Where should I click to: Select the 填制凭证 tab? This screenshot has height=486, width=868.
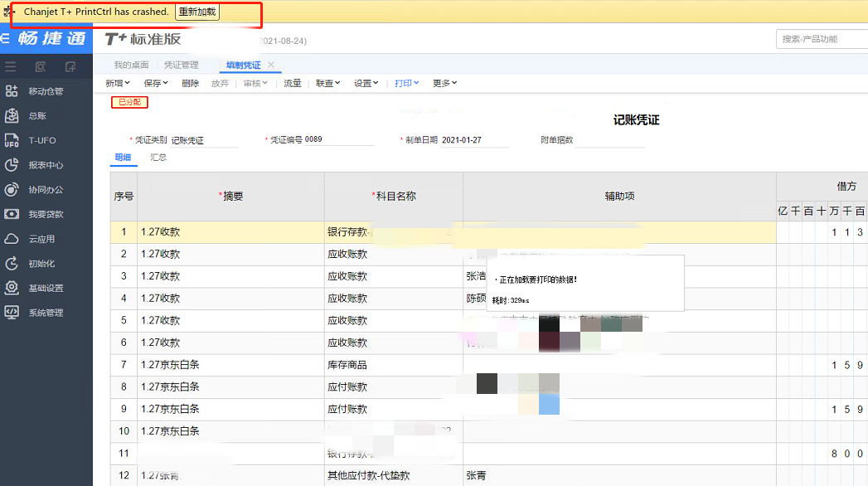[x=243, y=65]
